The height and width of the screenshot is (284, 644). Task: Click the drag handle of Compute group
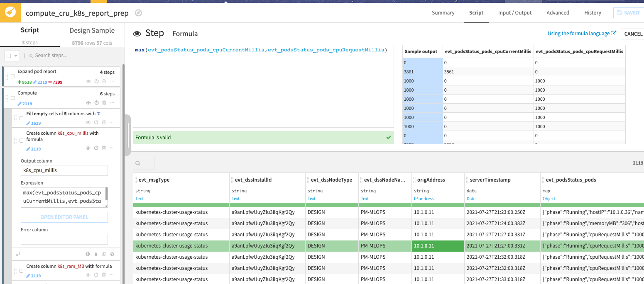click(x=6, y=98)
